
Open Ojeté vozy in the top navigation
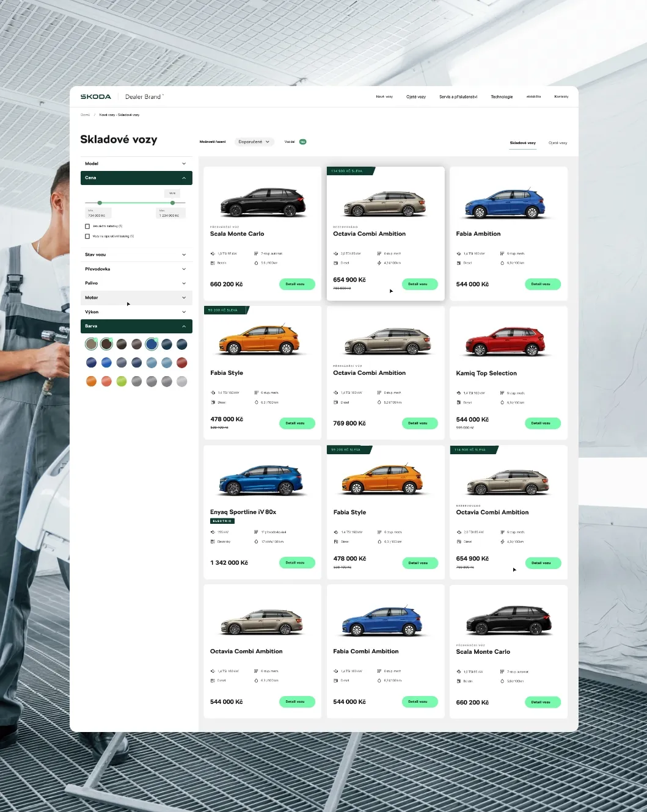(416, 96)
